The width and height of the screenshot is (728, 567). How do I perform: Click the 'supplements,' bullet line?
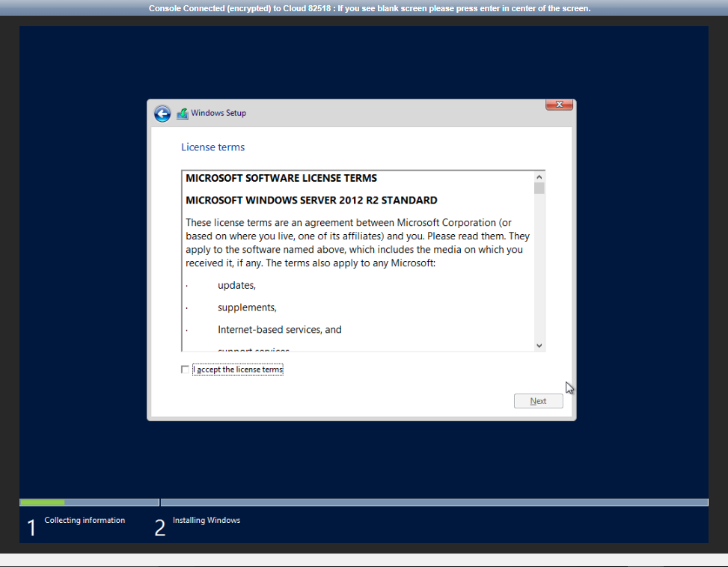click(247, 307)
